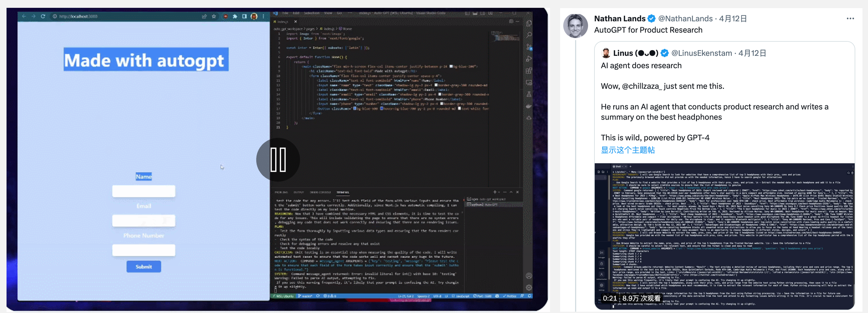Screen dimensions: 868x313
Task: Click the bg-blue-500 color swatch in code
Action: 355,109
